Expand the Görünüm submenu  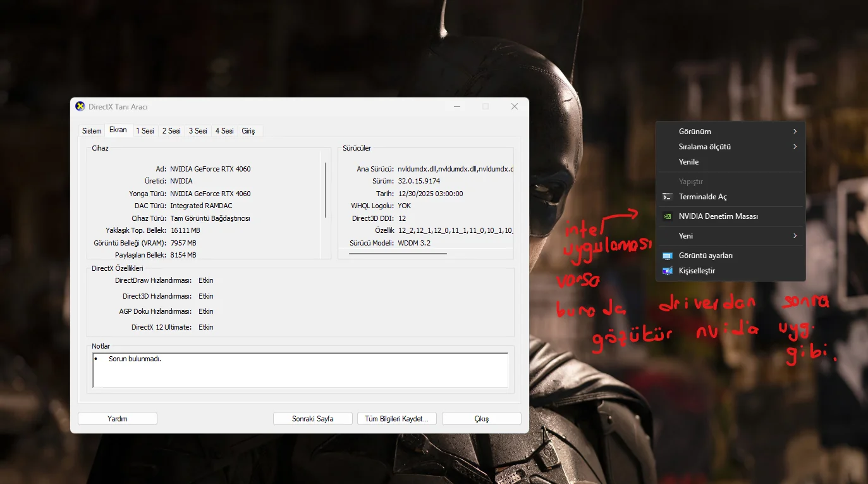[731, 132]
